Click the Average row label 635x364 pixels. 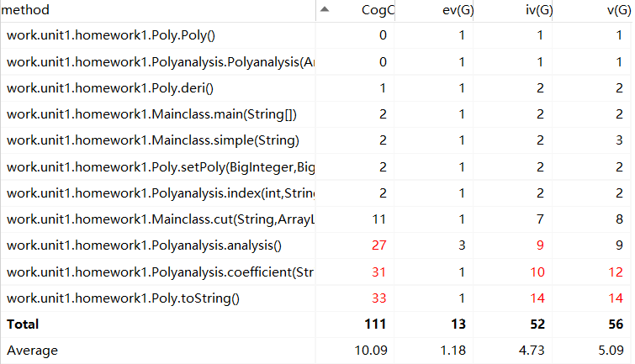click(33, 351)
